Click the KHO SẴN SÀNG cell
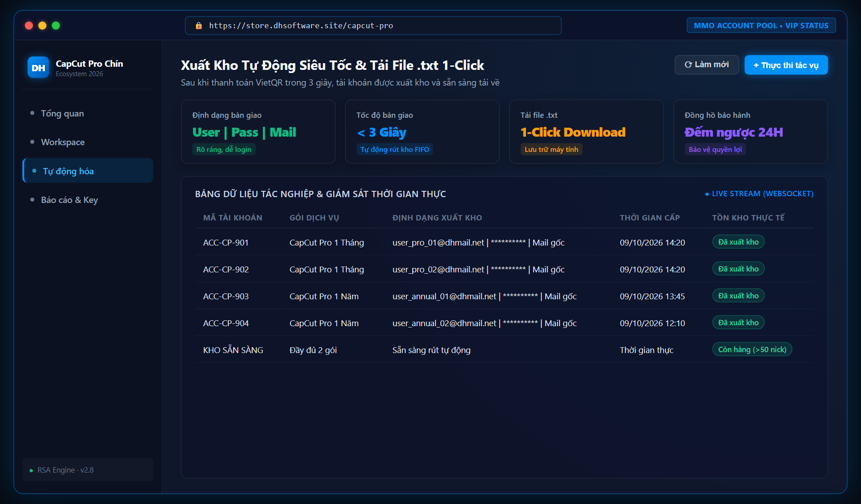 233,350
